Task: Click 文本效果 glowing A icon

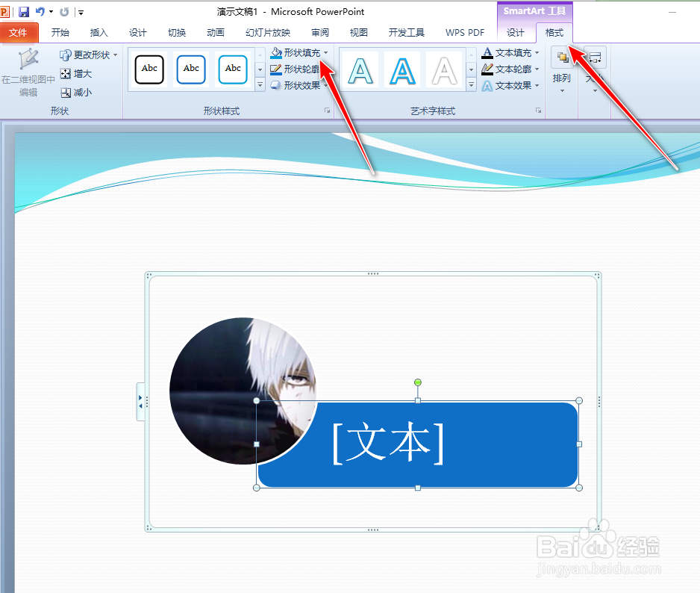Action: click(487, 85)
